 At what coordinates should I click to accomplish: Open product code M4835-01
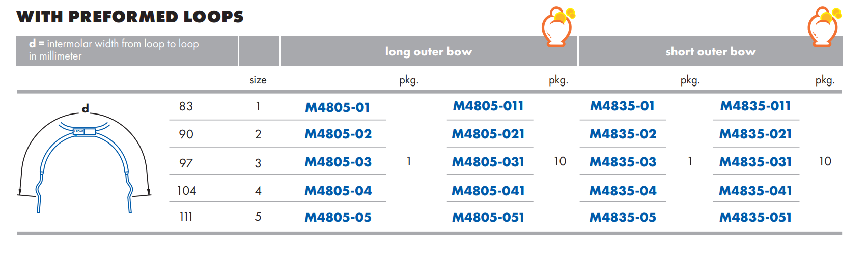pyautogui.click(x=622, y=106)
